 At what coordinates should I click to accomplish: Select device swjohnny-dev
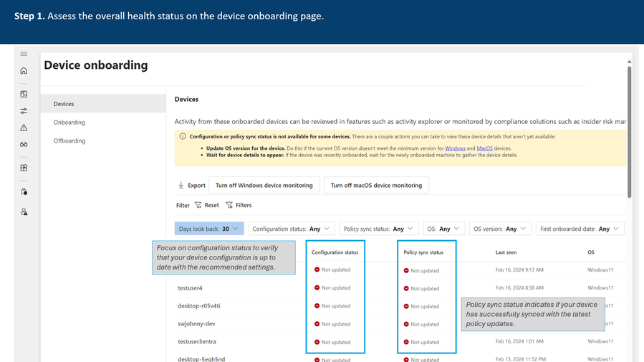[x=196, y=324]
